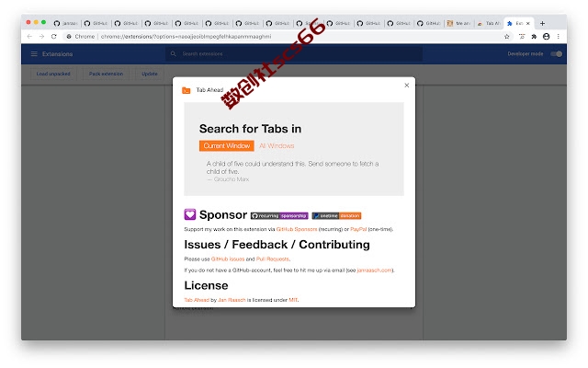Close the Tab Ahead options dialog
588x368 pixels.
[406, 86]
